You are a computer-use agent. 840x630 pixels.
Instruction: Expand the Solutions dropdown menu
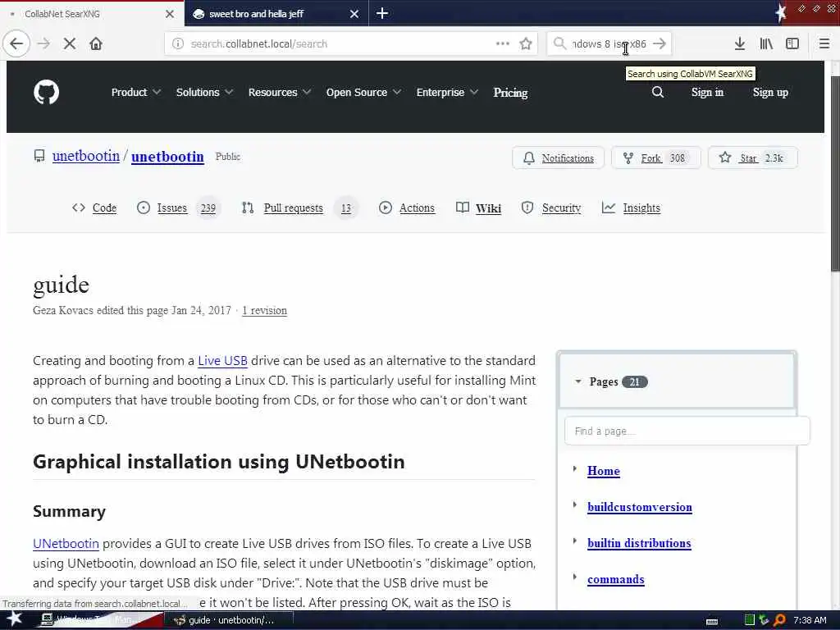[204, 92]
